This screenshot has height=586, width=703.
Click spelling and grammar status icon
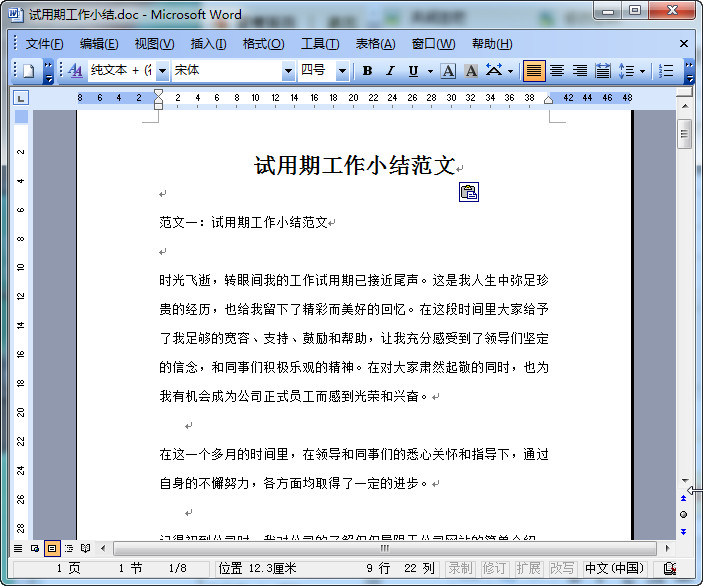tap(670, 569)
